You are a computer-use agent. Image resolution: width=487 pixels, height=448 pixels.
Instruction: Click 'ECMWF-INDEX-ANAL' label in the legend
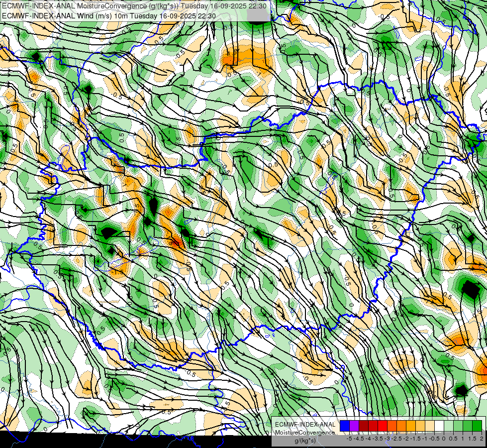click(x=305, y=425)
